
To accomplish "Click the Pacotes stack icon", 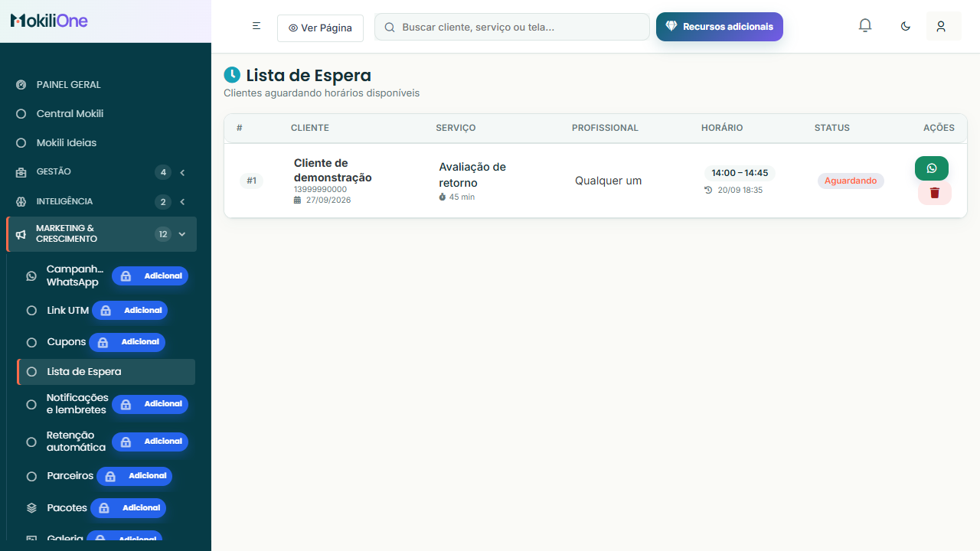I will [x=31, y=507].
